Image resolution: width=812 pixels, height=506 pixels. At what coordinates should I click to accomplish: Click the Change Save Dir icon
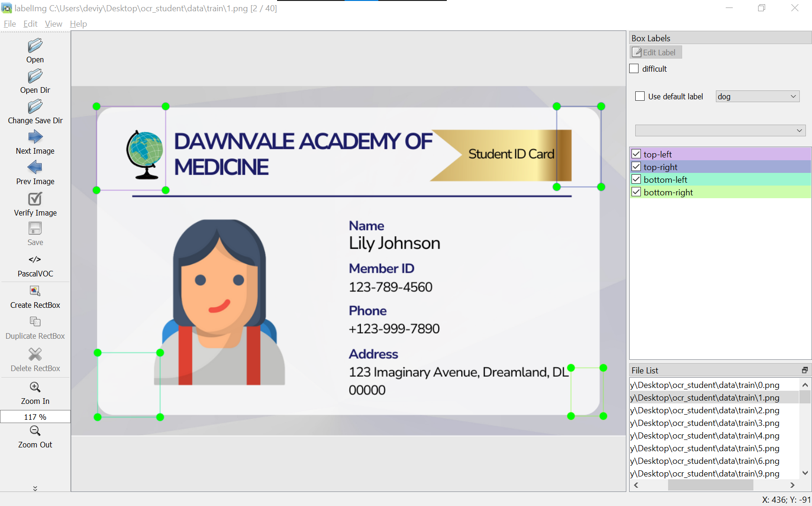[x=35, y=106]
